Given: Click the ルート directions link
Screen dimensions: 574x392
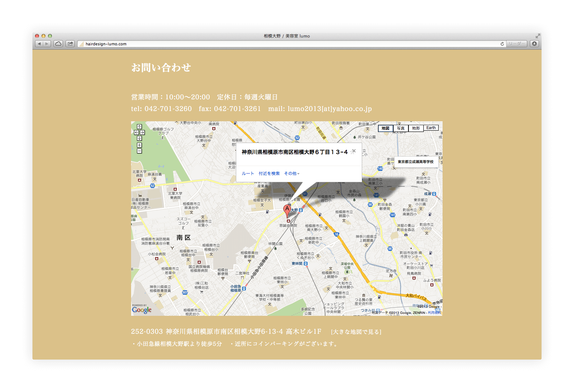Looking at the screenshot, I should (x=248, y=173).
